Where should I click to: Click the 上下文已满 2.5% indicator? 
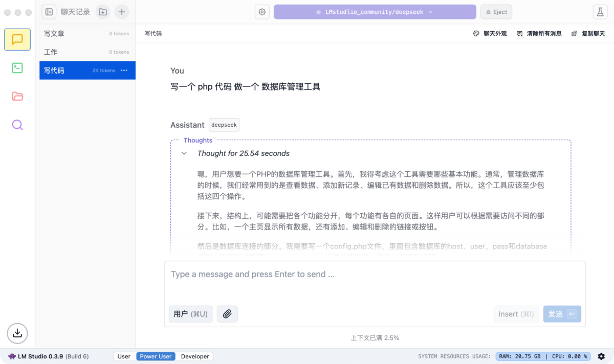(375, 338)
